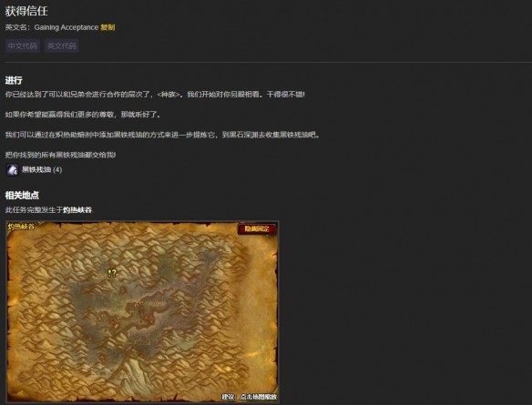Click the English name text Gaining Acceptance
This screenshot has height=405, width=532.
[x=66, y=27]
